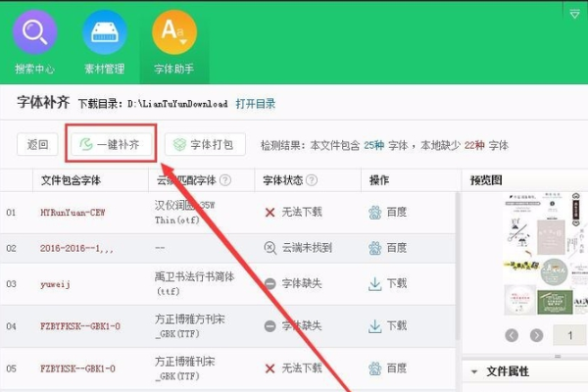The width and height of the screenshot is (588, 392).
Task: Click the 无法下载 status in row 01
Action: pos(294,213)
